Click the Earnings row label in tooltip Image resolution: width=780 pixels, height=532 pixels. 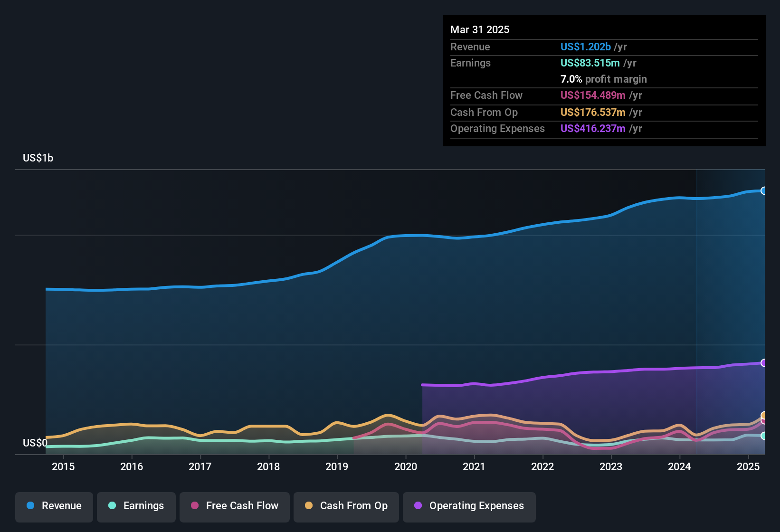pyautogui.click(x=470, y=63)
